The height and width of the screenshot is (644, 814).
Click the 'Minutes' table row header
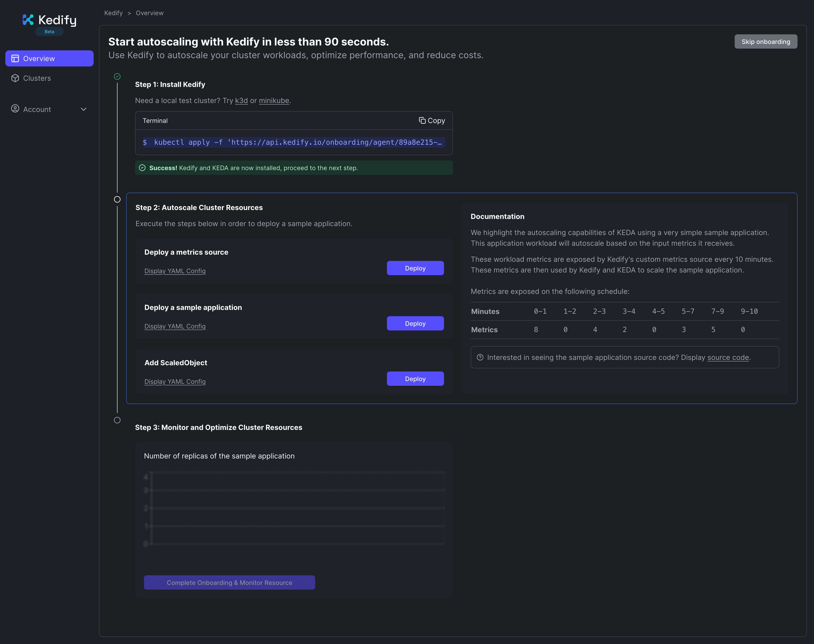pos(485,312)
